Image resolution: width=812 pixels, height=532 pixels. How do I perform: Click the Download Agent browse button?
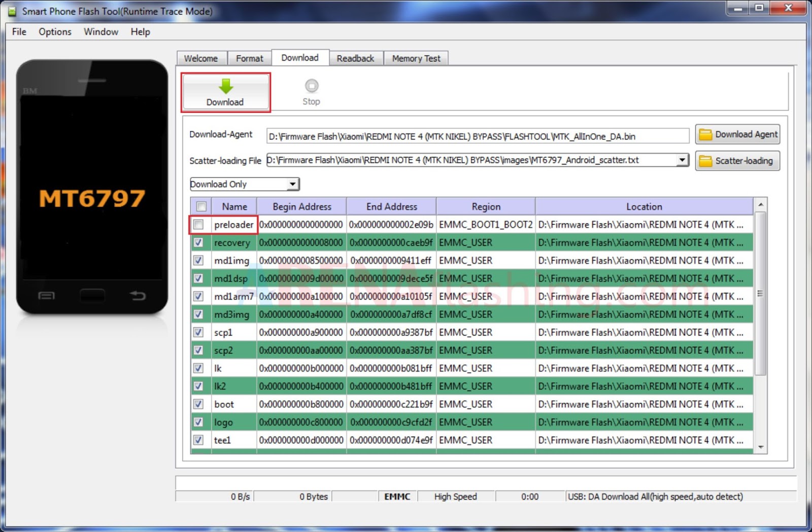[737, 135]
